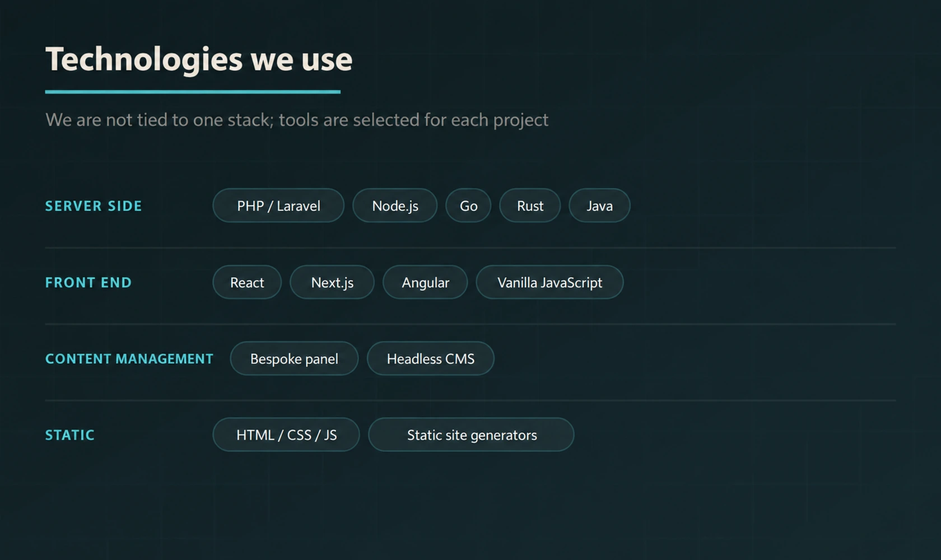Click the Java tag

click(x=599, y=206)
